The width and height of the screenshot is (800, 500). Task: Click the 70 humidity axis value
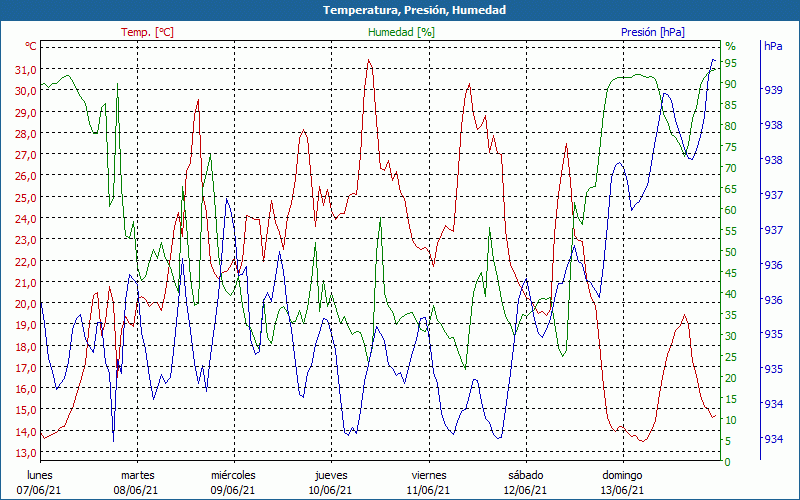tap(731, 168)
